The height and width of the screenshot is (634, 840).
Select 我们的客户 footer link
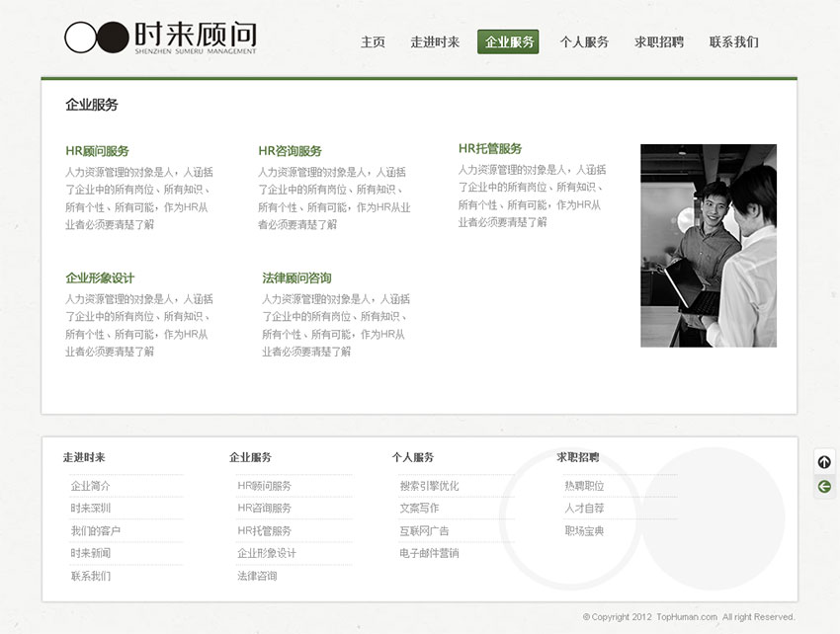click(x=94, y=530)
